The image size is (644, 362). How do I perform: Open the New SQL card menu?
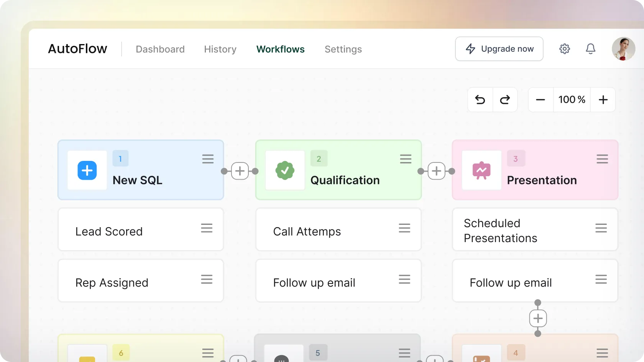tap(208, 159)
